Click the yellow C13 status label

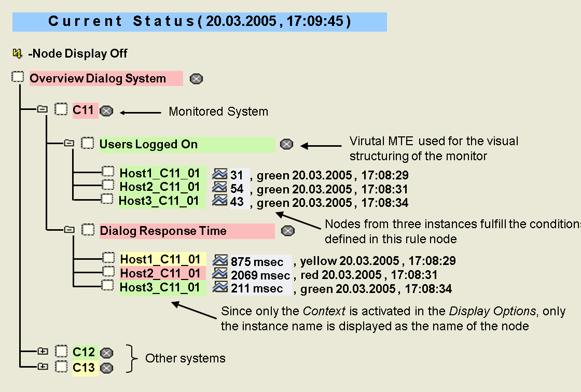[84, 368]
